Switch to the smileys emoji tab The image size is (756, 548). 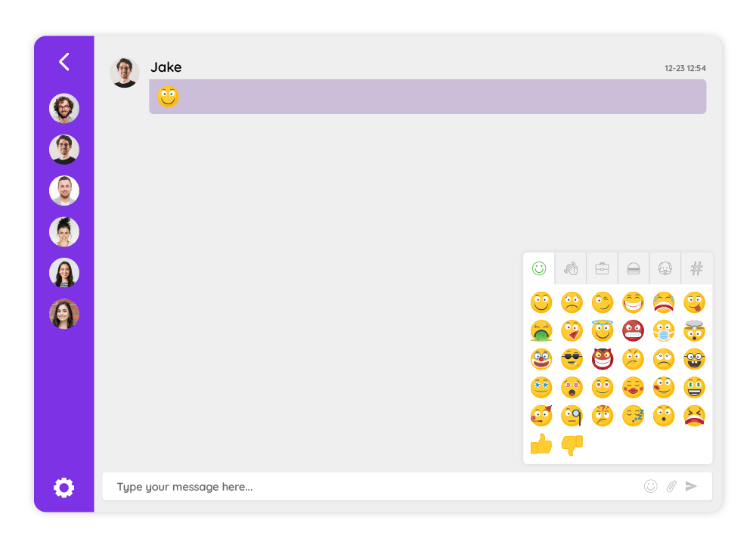coord(539,268)
